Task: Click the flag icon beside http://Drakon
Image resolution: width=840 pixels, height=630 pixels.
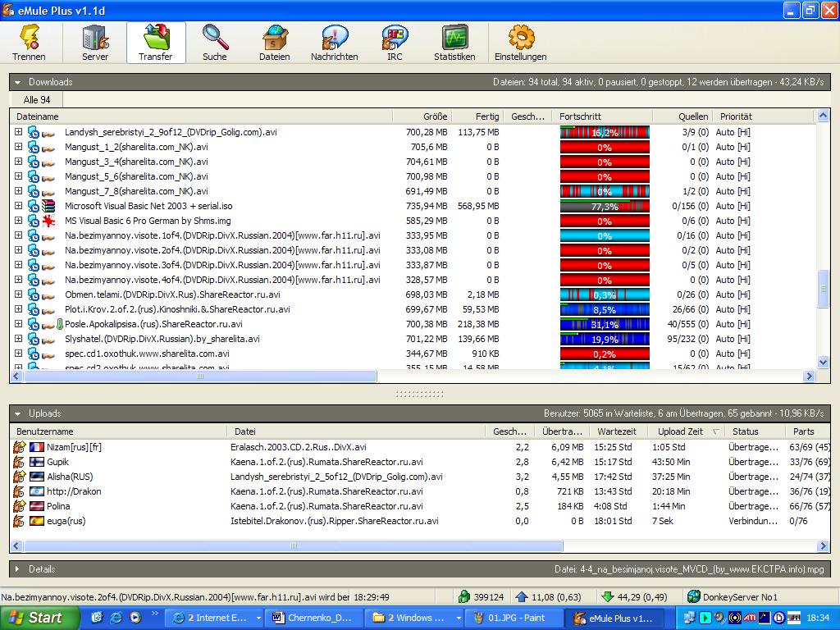Action: [36, 491]
